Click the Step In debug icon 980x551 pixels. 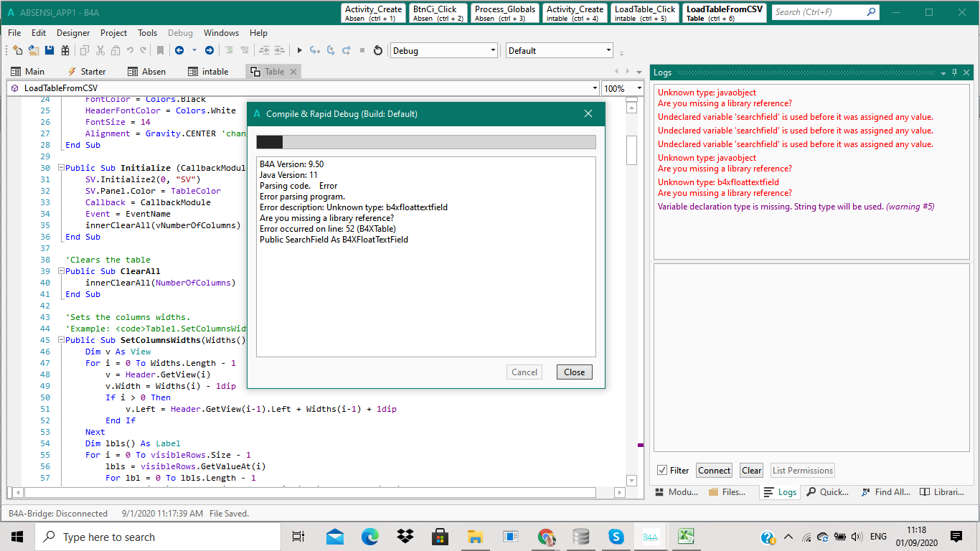(314, 50)
